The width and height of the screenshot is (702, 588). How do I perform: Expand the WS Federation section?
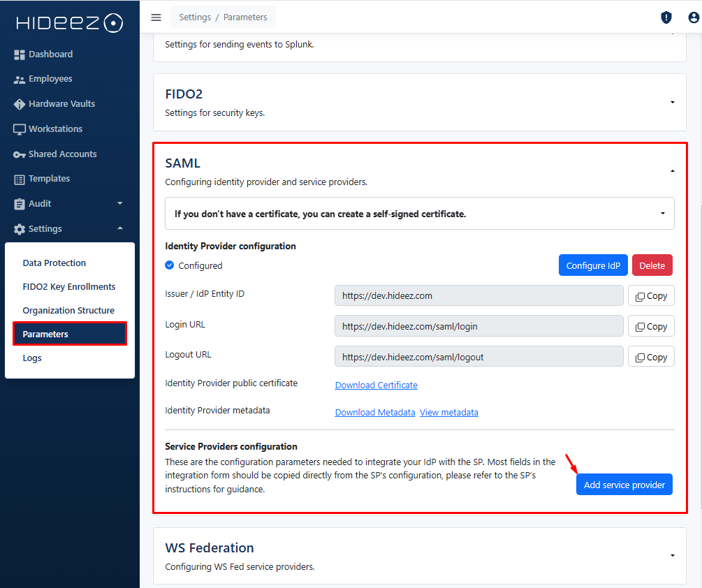click(672, 556)
